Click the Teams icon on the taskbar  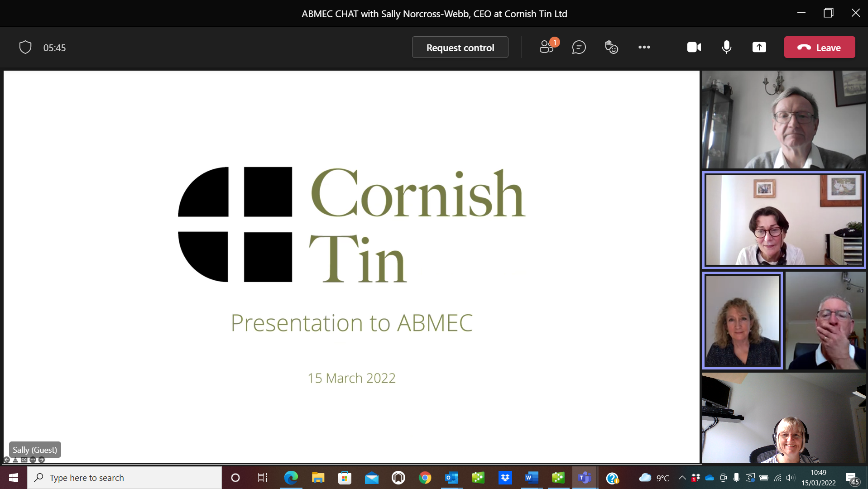pyautogui.click(x=585, y=478)
